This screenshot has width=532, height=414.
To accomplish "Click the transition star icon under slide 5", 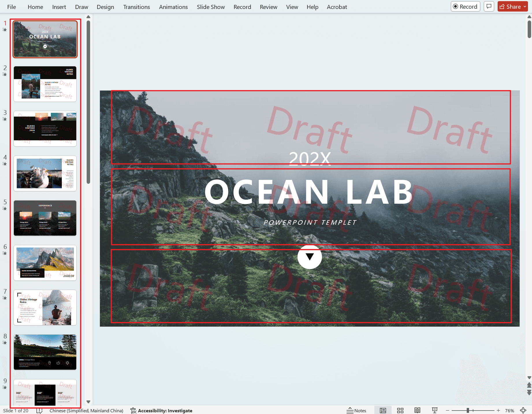I will 5,209.
